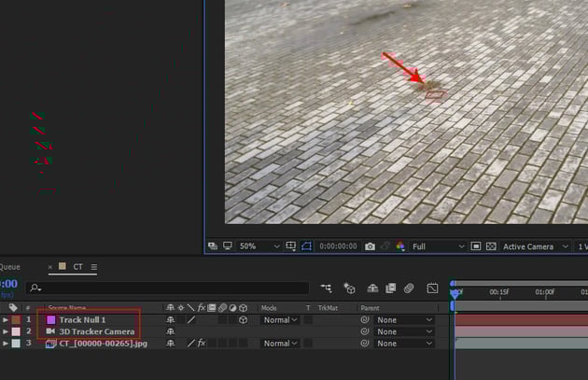Image resolution: width=588 pixels, height=380 pixels.
Task: Open the Active Camera 3D view dropdown
Action: coord(535,246)
